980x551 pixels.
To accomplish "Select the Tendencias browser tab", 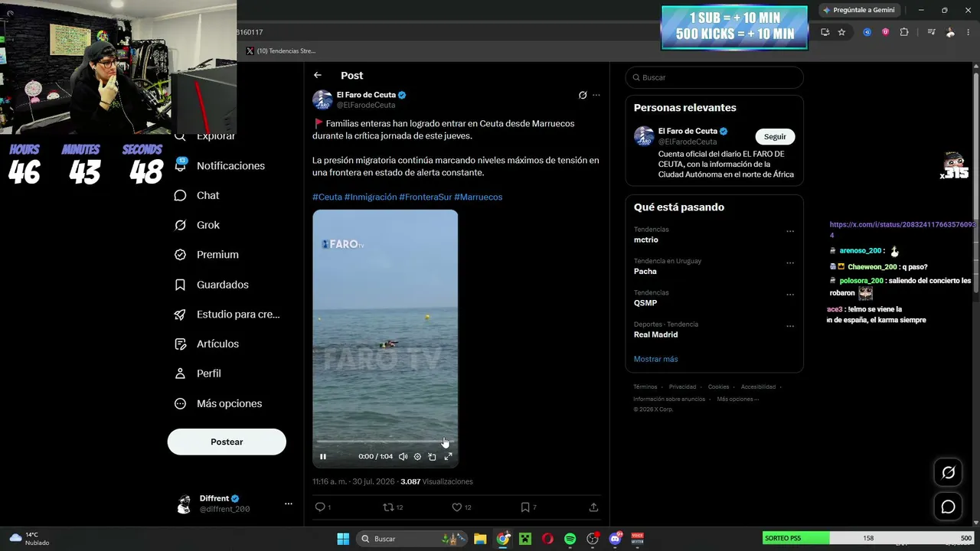I will coord(281,51).
